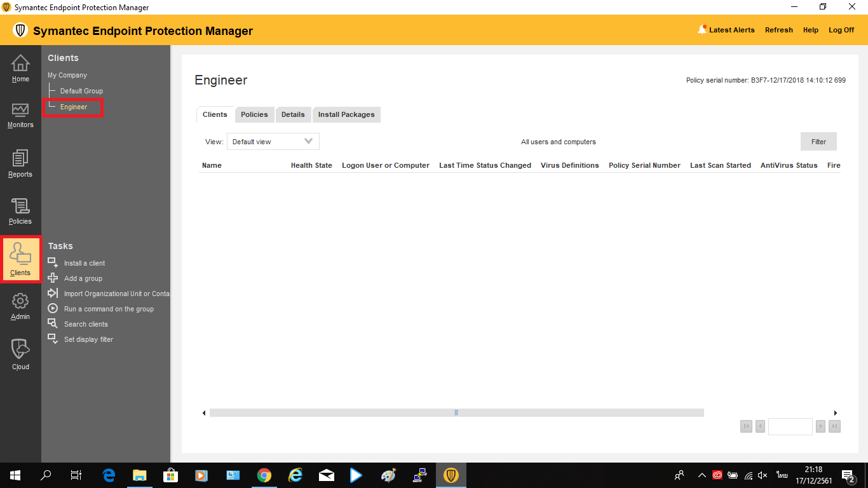Image resolution: width=868 pixels, height=488 pixels.
Task: Expand the Default view dropdown
Action: click(x=273, y=142)
